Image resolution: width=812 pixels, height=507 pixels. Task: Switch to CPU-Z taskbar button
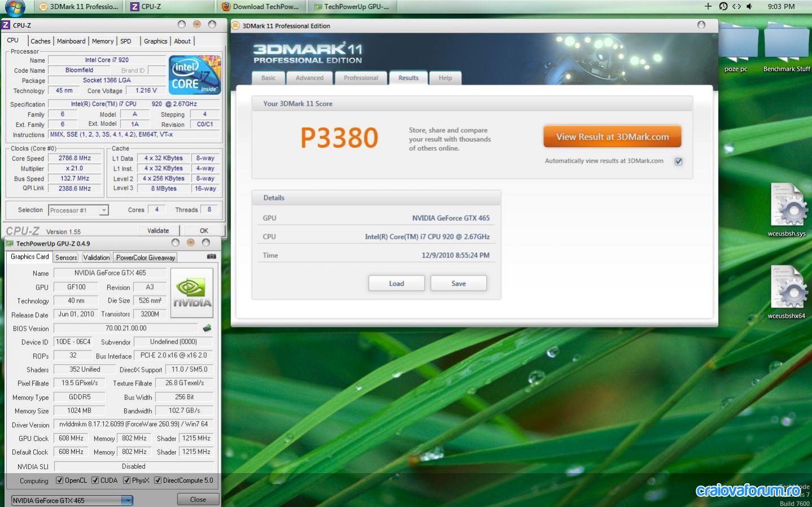(x=170, y=7)
